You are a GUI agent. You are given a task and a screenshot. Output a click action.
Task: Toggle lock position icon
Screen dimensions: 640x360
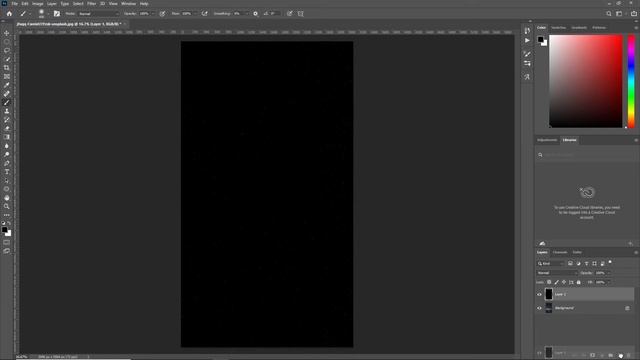pyautogui.click(x=564, y=282)
